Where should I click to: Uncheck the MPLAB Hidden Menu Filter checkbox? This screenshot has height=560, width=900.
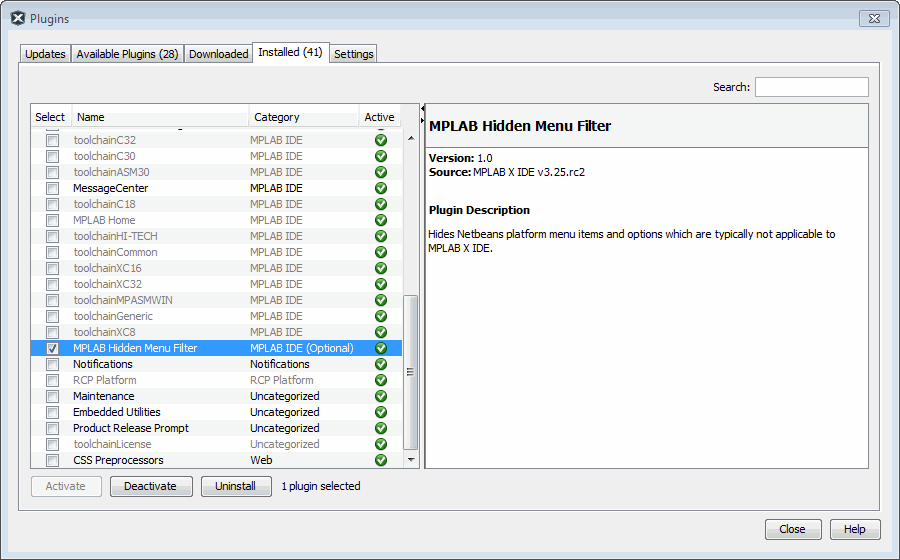[52, 348]
